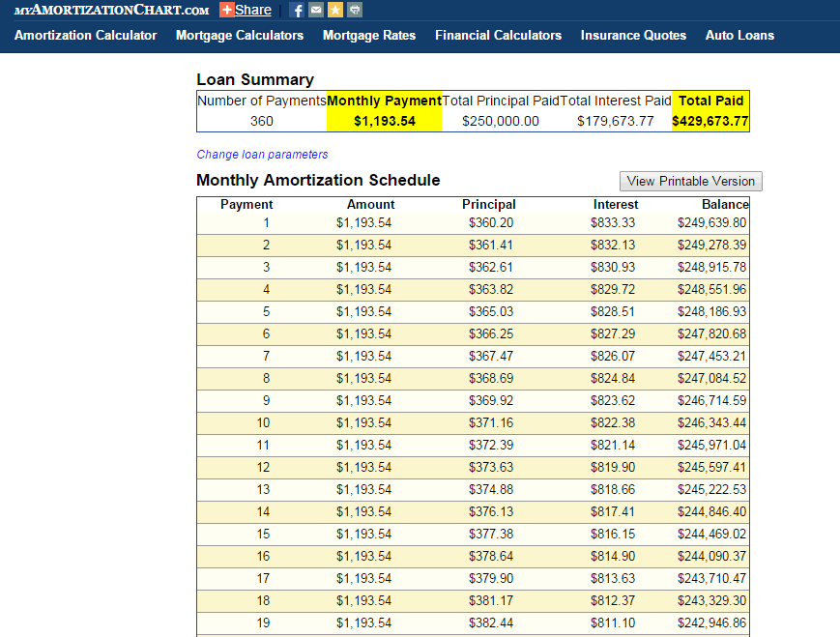Click the email share envelope icon
This screenshot has height=637, width=840.
tap(316, 10)
